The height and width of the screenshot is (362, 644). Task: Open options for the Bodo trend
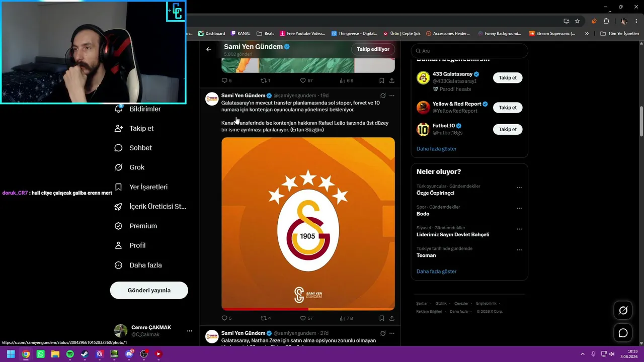pos(519,208)
